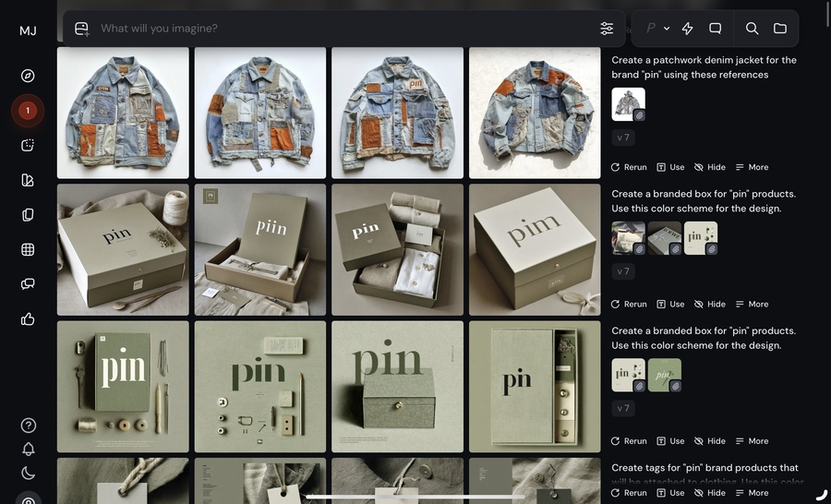Click the v 7 tag under first box prompt
The width and height of the screenshot is (831, 504).
point(623,271)
